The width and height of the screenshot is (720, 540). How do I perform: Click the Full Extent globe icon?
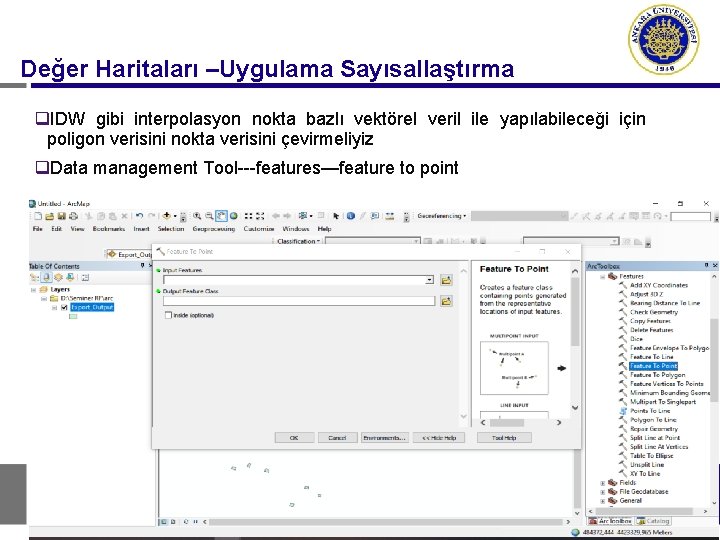click(x=234, y=216)
